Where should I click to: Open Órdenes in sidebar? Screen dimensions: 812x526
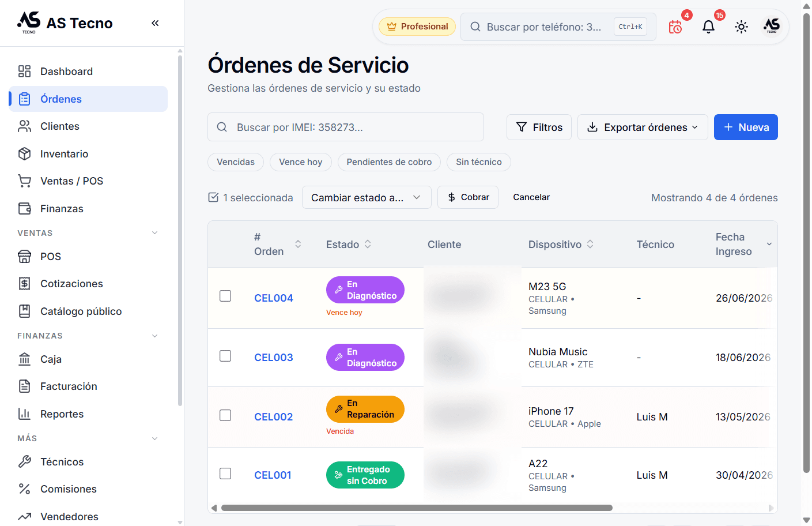pyautogui.click(x=88, y=99)
